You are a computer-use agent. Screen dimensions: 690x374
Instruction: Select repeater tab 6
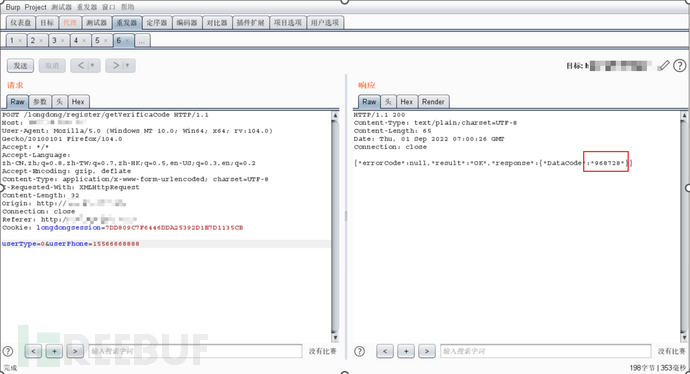click(x=119, y=40)
